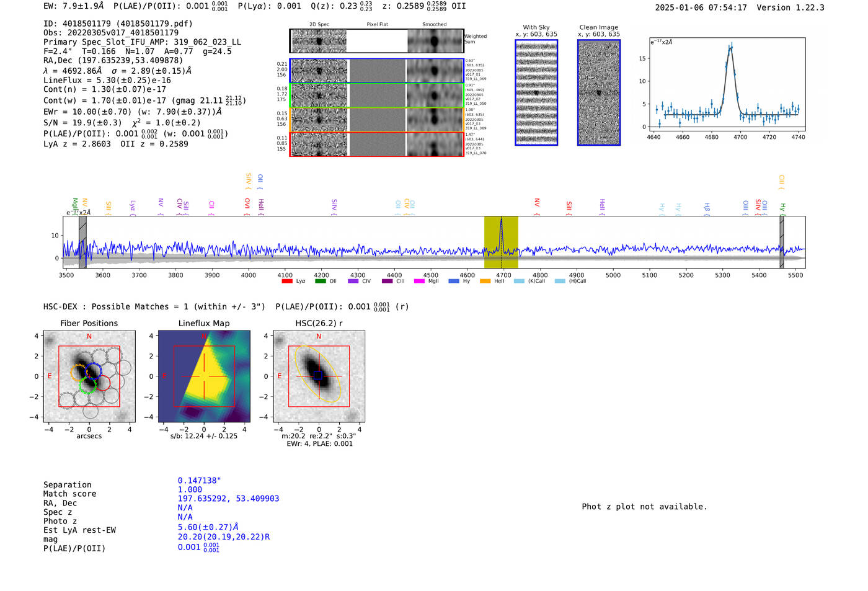
Task: Click the red Lyα legend swatch
Action: (287, 282)
